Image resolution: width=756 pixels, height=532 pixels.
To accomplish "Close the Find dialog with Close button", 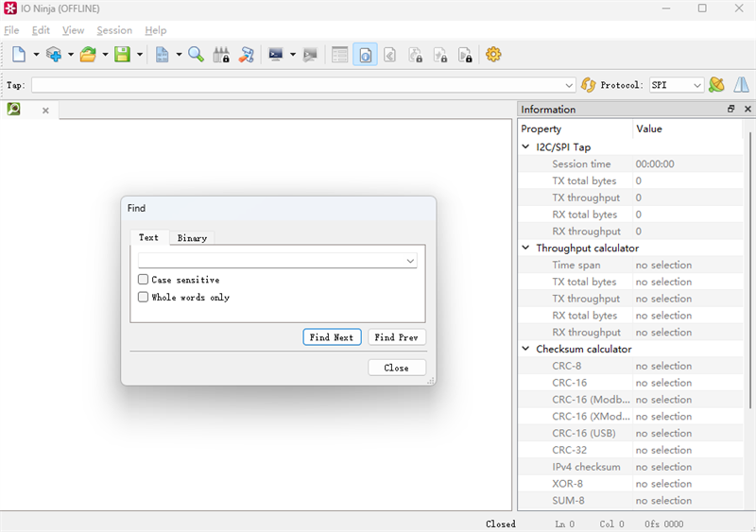I will tap(396, 368).
